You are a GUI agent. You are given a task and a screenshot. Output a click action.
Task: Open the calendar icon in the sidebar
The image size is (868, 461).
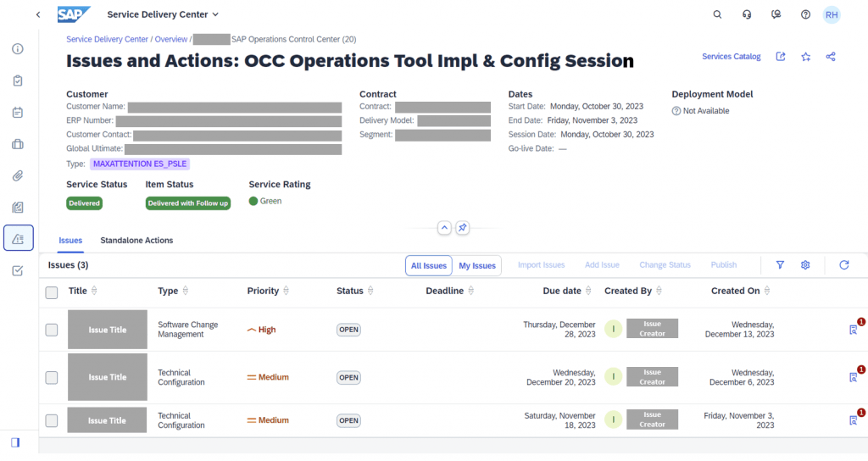[18, 113]
